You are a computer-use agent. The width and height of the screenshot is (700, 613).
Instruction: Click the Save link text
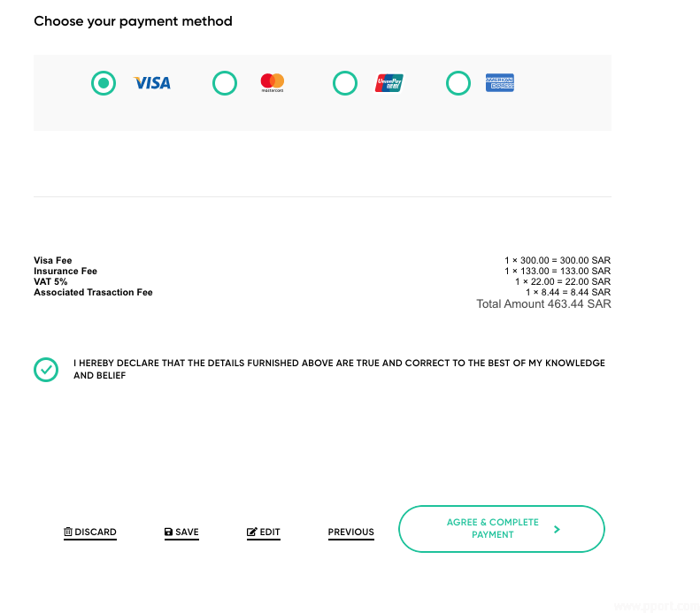(187, 533)
